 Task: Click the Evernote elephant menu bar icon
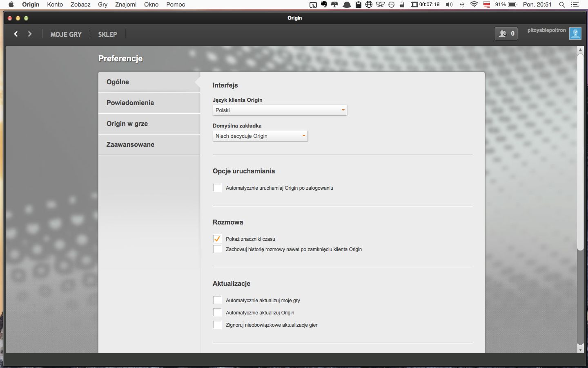[324, 4]
